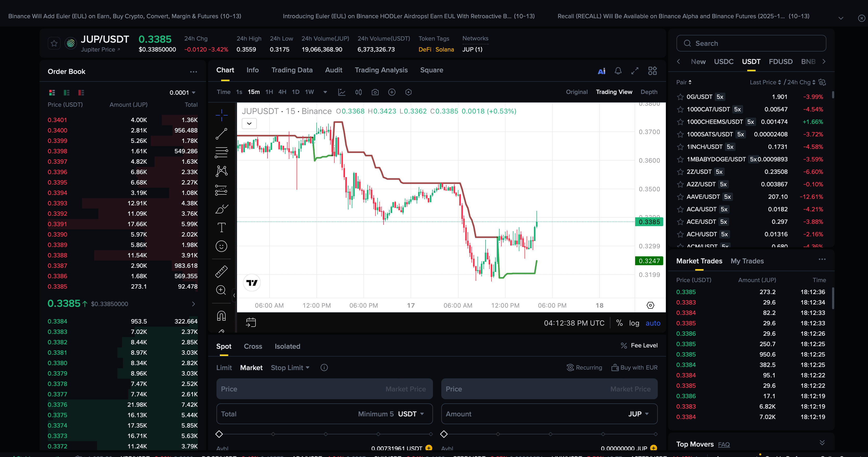Open Stop Limit order type dropdown

pos(290,368)
